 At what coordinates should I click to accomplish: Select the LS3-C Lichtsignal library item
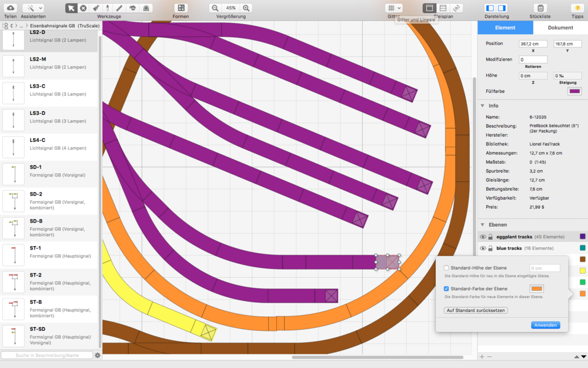49,93
